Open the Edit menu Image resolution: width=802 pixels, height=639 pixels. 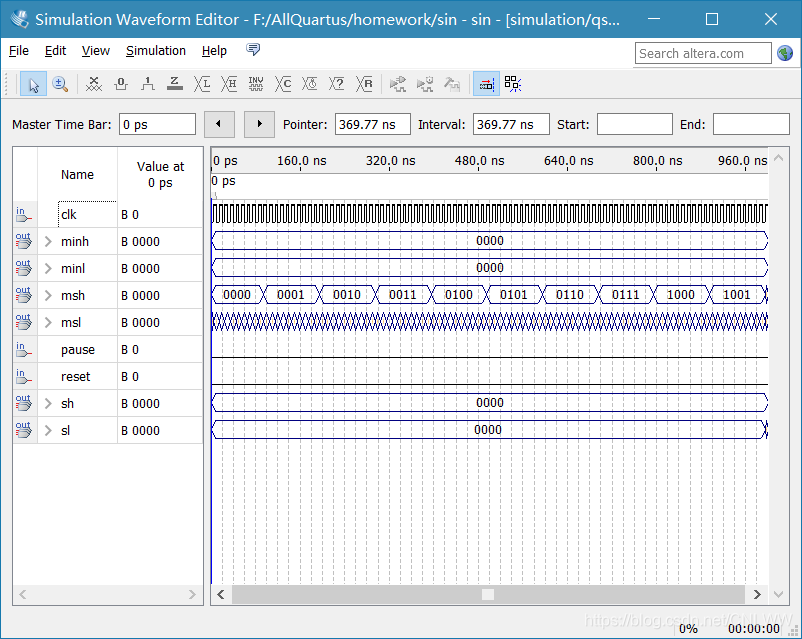(55, 51)
